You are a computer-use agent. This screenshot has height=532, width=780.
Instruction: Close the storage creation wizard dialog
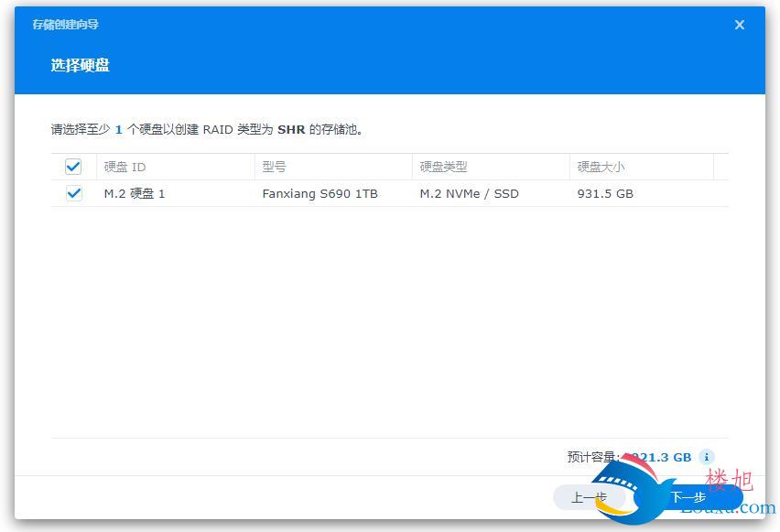click(739, 25)
